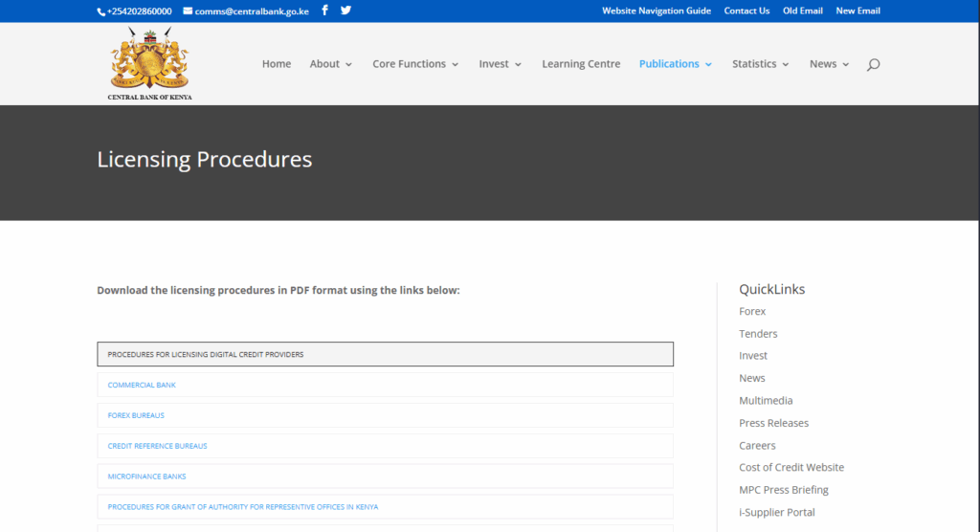Click the Twitter bird icon
The height and width of the screenshot is (532, 980).
point(345,11)
